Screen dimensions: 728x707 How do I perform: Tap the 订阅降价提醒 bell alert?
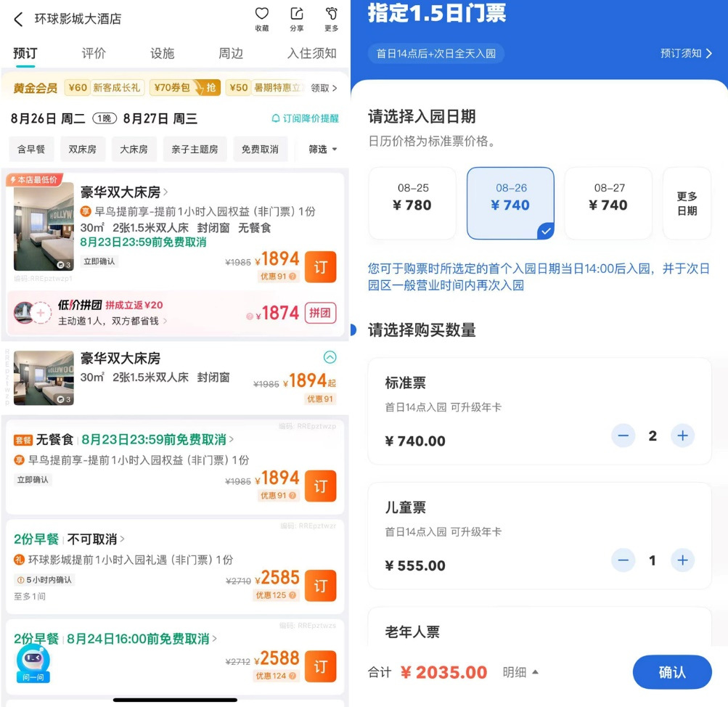point(305,118)
